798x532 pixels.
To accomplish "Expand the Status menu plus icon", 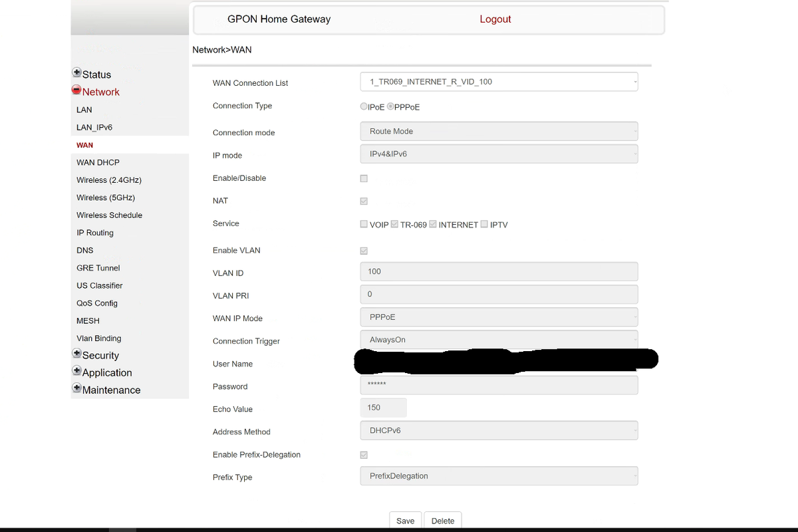I will [76, 73].
